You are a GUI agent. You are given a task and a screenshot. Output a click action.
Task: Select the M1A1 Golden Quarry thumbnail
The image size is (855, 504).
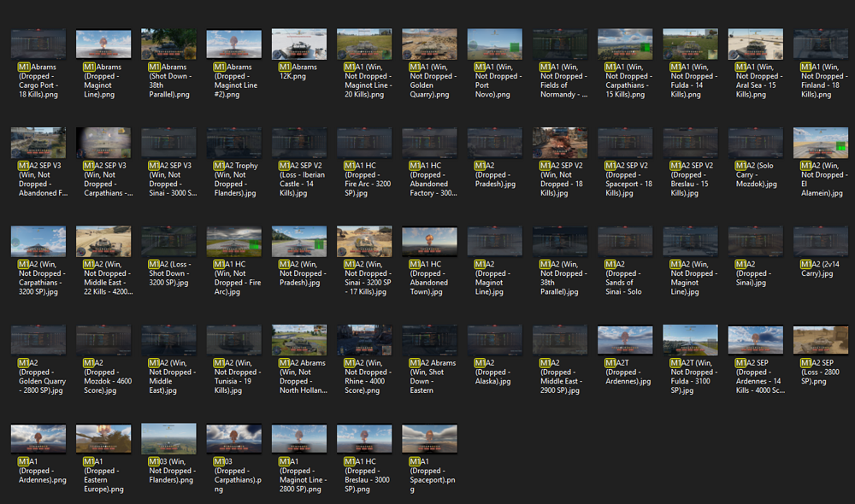429,44
